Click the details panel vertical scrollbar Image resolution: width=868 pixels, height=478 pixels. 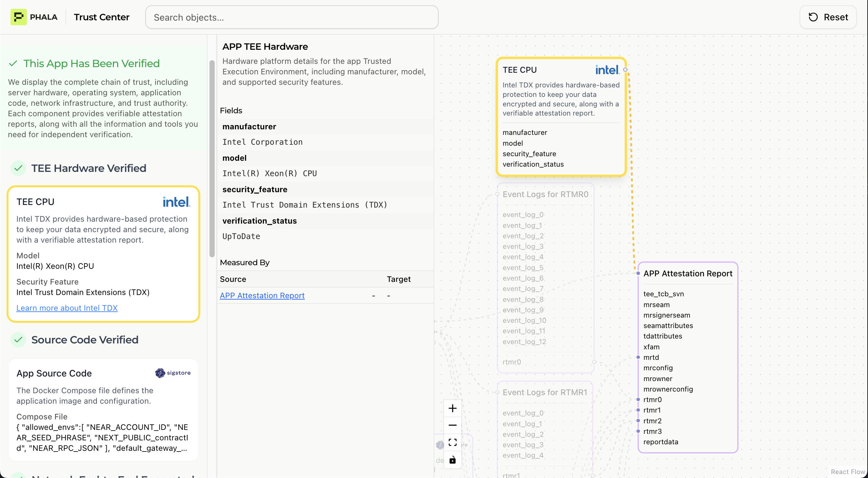coord(212,158)
